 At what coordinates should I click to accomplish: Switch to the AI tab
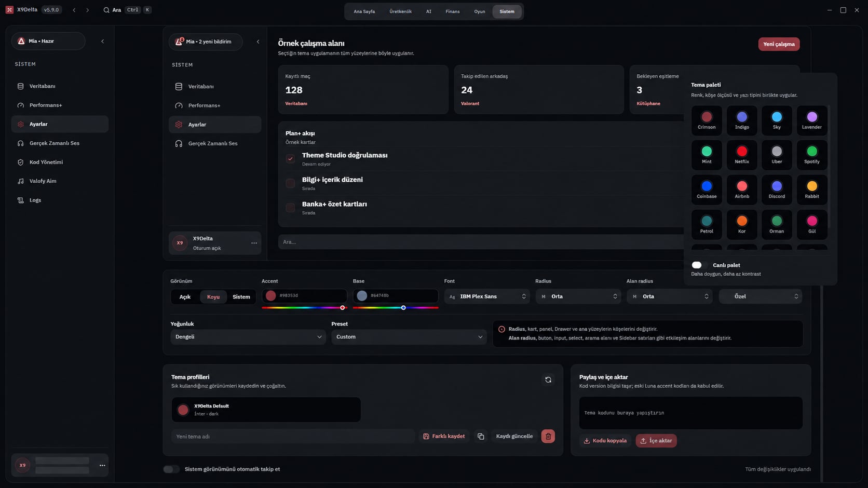tap(428, 11)
